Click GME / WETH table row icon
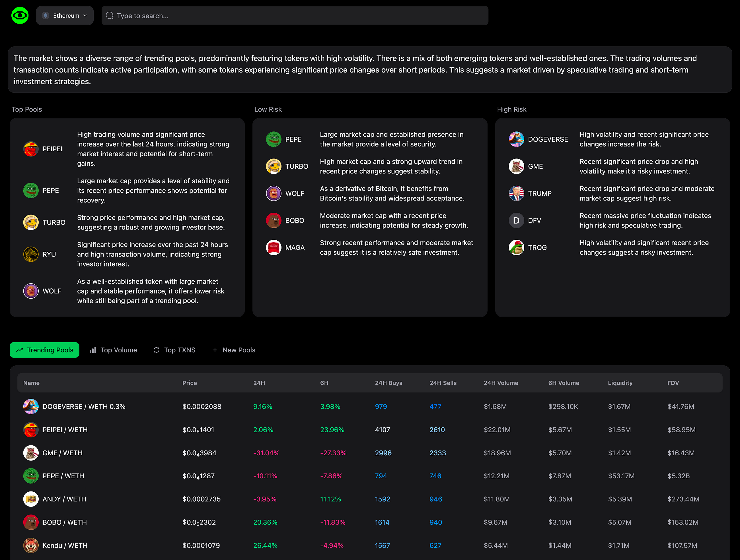Image resolution: width=740 pixels, height=560 pixels. [x=31, y=453]
